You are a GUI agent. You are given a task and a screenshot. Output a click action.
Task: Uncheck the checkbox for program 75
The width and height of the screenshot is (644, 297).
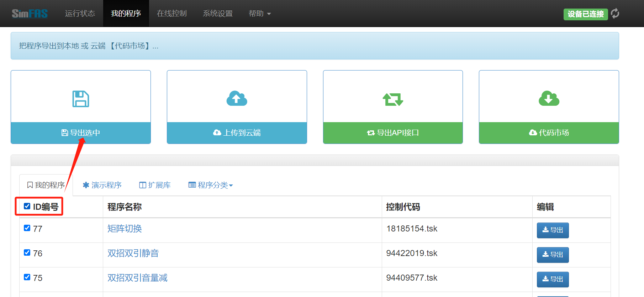pyautogui.click(x=27, y=277)
